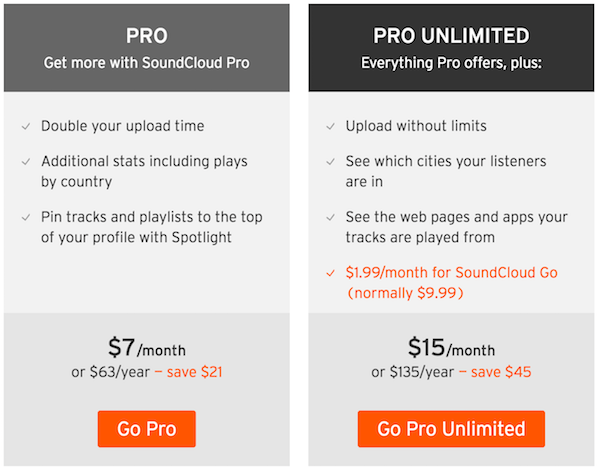600x468 pixels.
Task: Click checkmark beside Upload without limits
Action: (x=331, y=126)
